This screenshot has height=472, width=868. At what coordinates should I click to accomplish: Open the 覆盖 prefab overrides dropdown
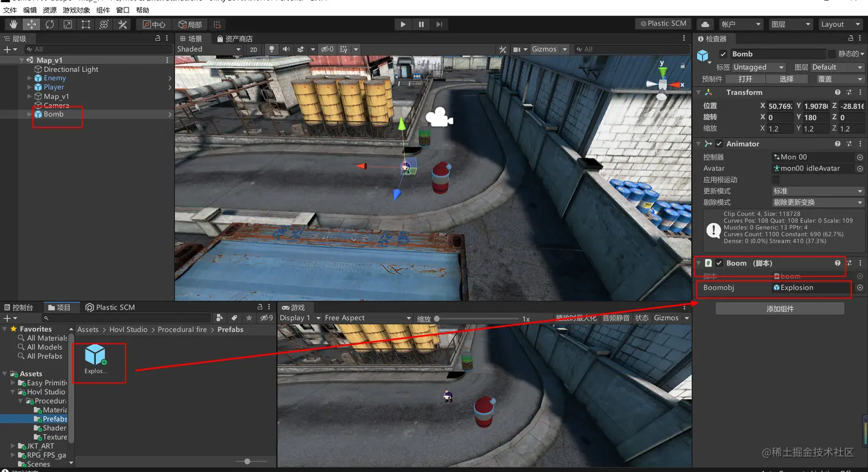click(840, 79)
